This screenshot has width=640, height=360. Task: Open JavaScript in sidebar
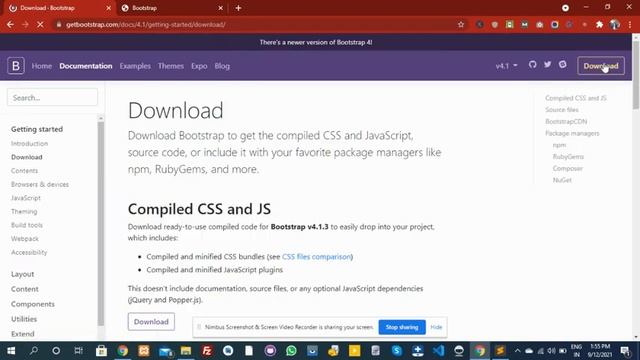(26, 198)
